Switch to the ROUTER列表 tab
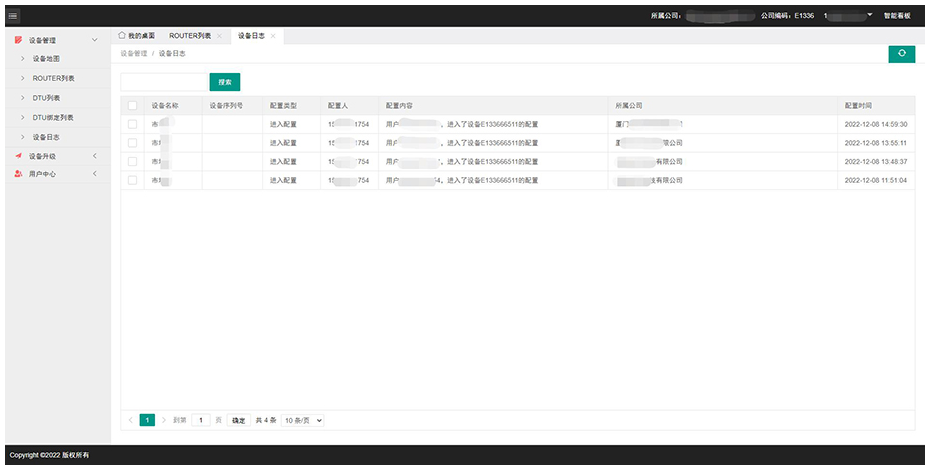Screen dimensions: 936x474 pyautogui.click(x=190, y=36)
